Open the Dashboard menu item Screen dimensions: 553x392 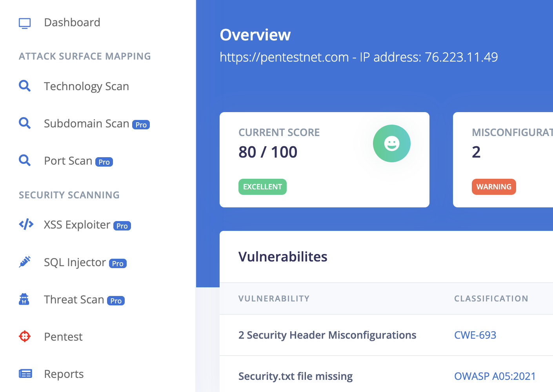[x=72, y=22]
